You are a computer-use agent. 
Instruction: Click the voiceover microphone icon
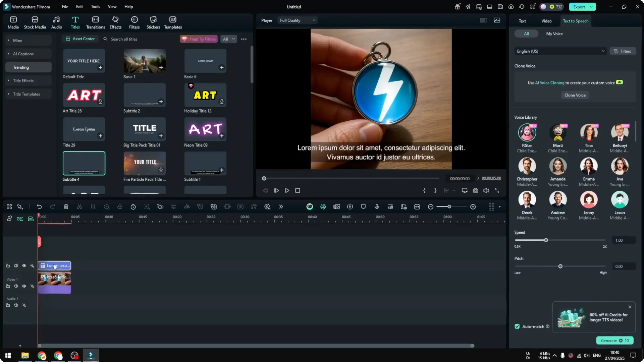376,206
